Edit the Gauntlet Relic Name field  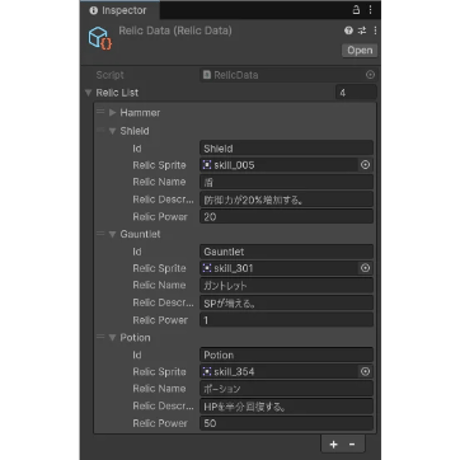pos(286,285)
